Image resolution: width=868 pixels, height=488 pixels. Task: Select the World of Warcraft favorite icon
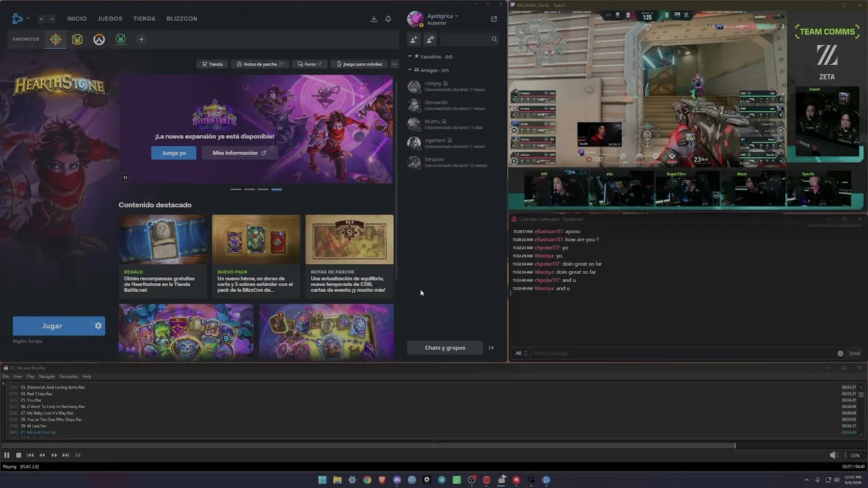77,39
